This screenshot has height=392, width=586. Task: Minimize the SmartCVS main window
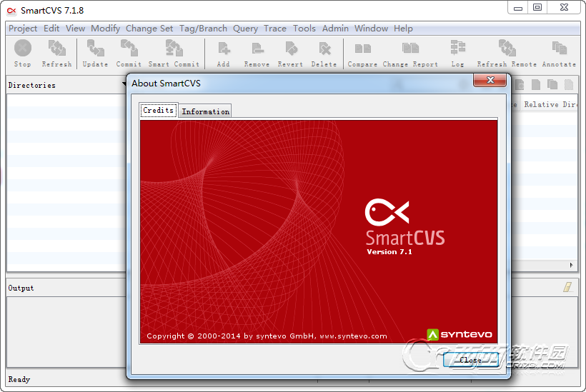tap(518, 7)
